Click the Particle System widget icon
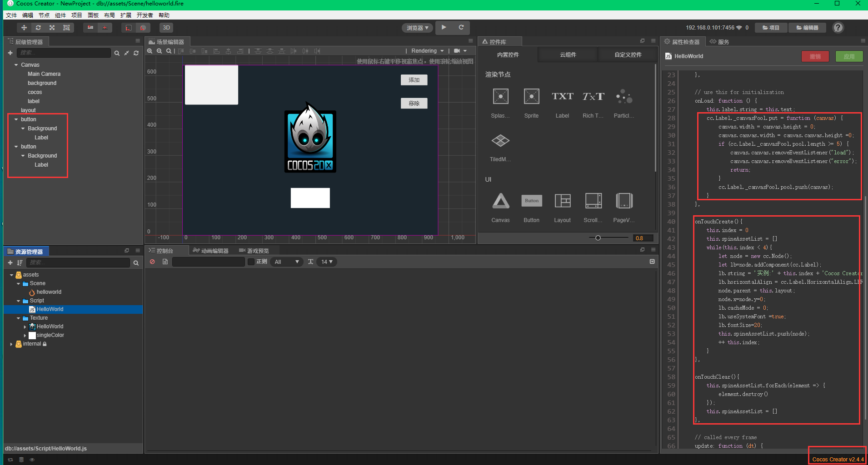This screenshot has width=868, height=465. click(624, 96)
